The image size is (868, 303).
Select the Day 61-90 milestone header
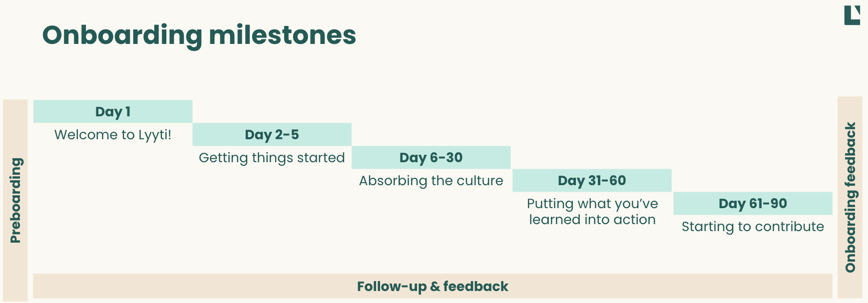pos(753,203)
